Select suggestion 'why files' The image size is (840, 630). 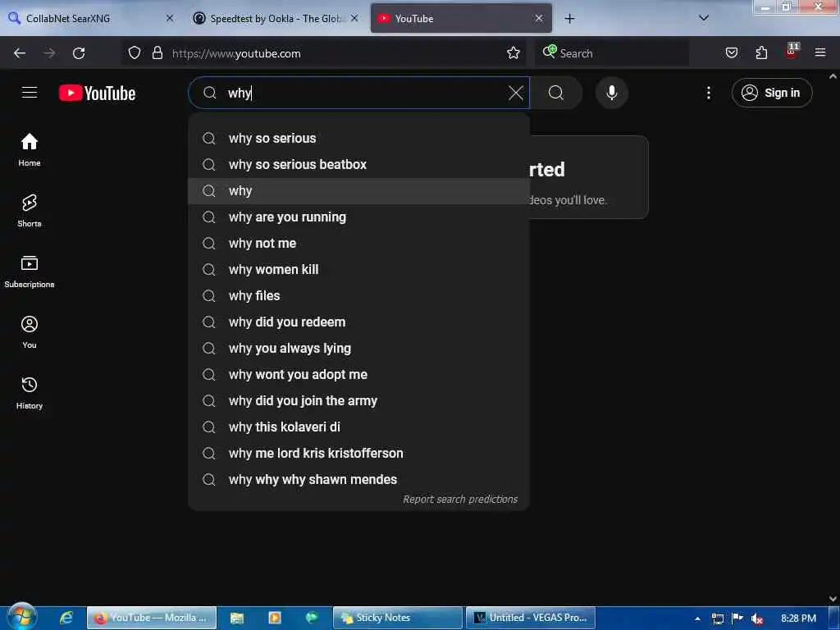359,295
